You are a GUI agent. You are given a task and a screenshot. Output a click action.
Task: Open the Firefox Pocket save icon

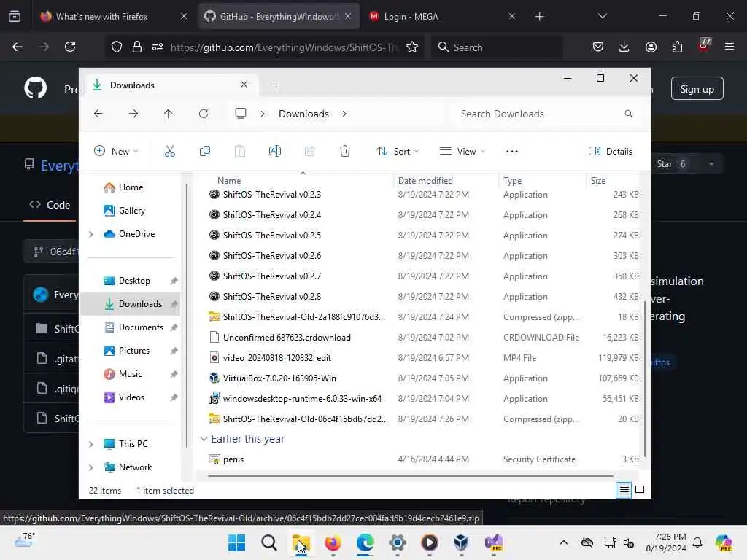[x=598, y=47]
